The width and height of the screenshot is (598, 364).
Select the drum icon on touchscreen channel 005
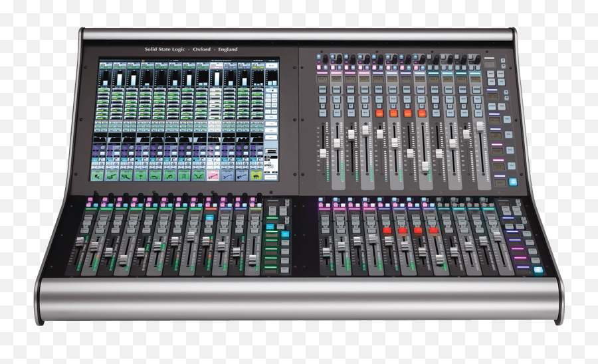click(x=155, y=175)
